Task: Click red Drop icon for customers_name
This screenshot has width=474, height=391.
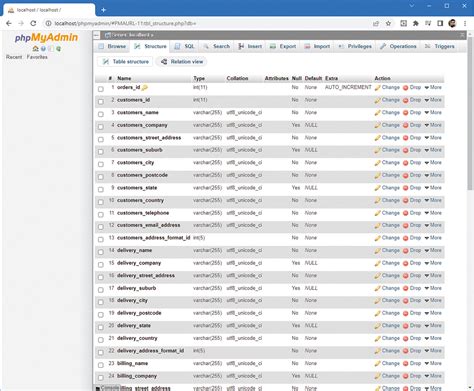Action: tap(406, 113)
